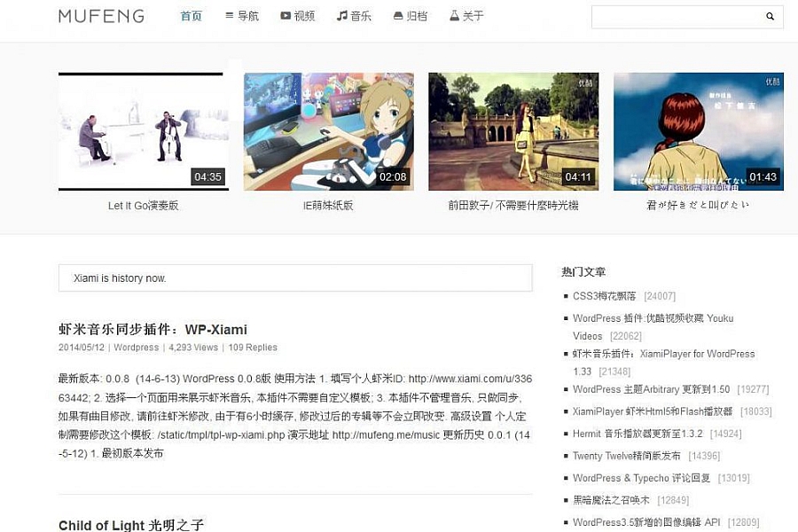The height and width of the screenshot is (532, 798).
Task: Open the MUFENG site logo
Action: 101,16
